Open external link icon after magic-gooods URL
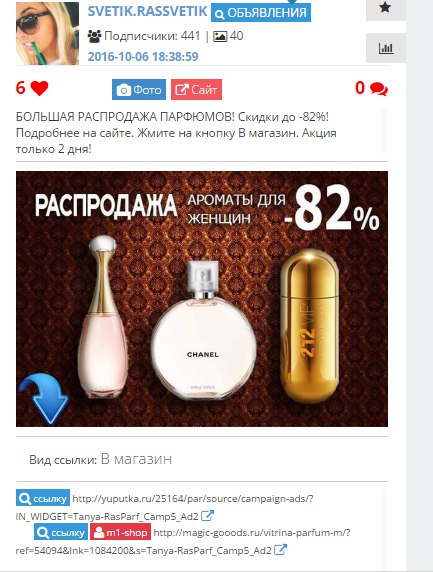The image size is (433, 572). (x=280, y=549)
